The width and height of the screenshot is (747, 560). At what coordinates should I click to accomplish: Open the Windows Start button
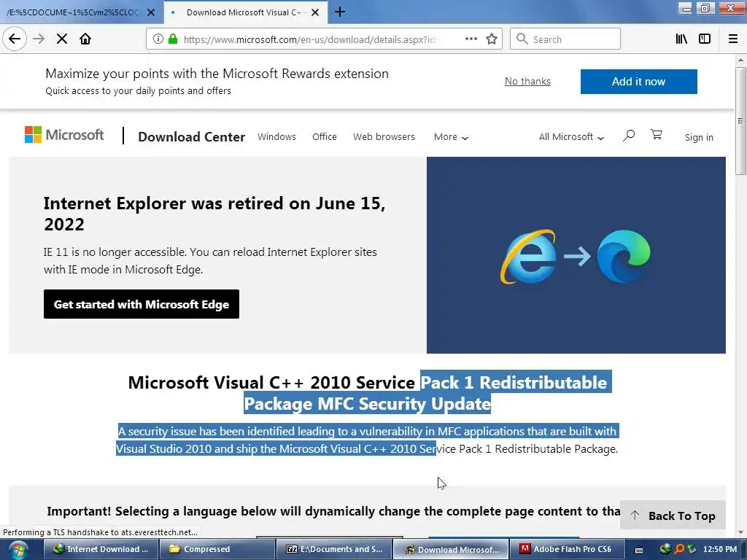point(18,551)
